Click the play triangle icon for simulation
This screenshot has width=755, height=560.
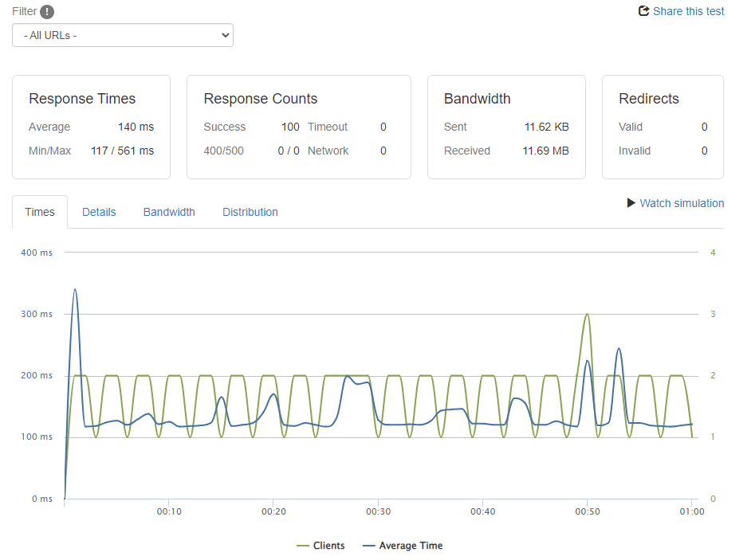click(x=631, y=203)
